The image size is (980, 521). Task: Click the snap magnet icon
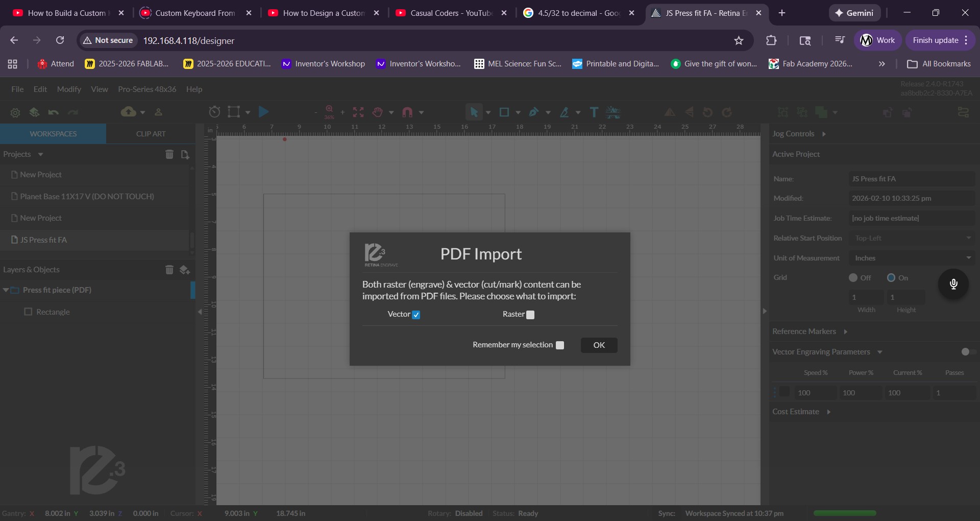click(x=407, y=112)
